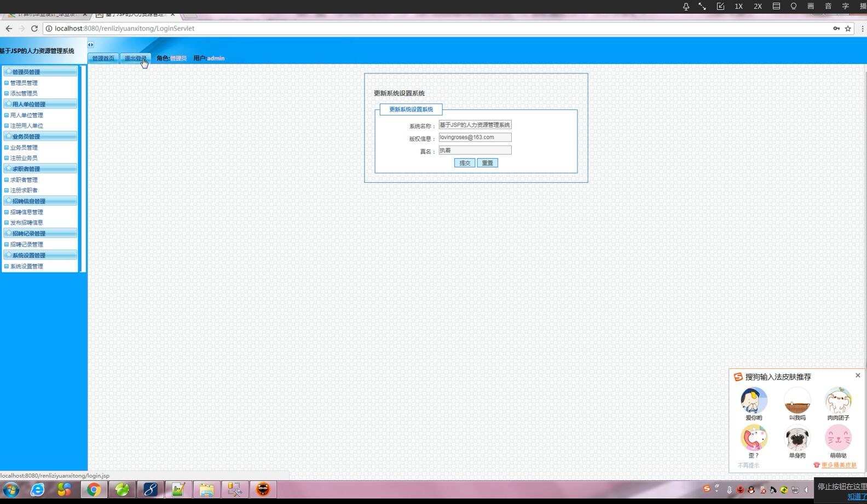Open 用人单位管理 list item
This screenshot has height=504, width=867.
(x=27, y=115)
